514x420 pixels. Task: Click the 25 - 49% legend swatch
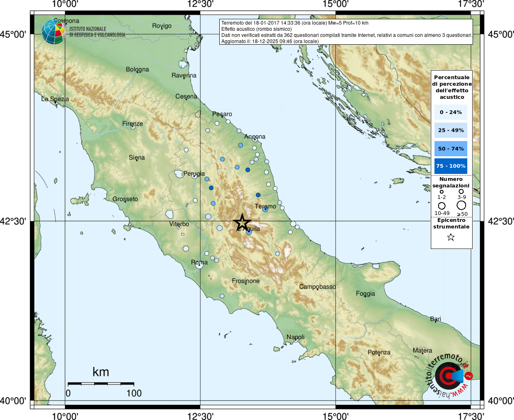[x=450, y=130]
